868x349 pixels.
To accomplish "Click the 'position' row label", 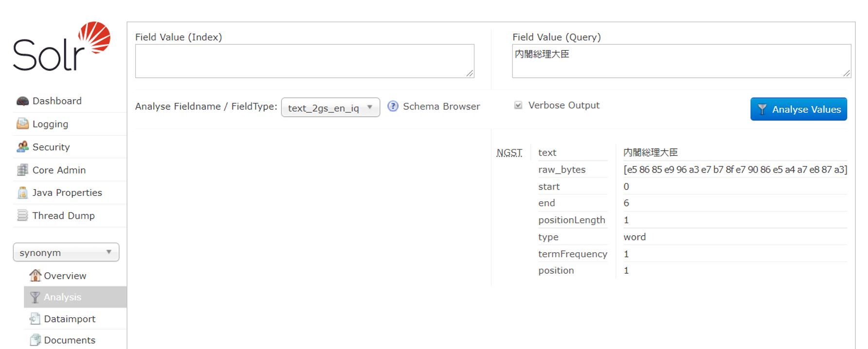I will pyautogui.click(x=556, y=271).
